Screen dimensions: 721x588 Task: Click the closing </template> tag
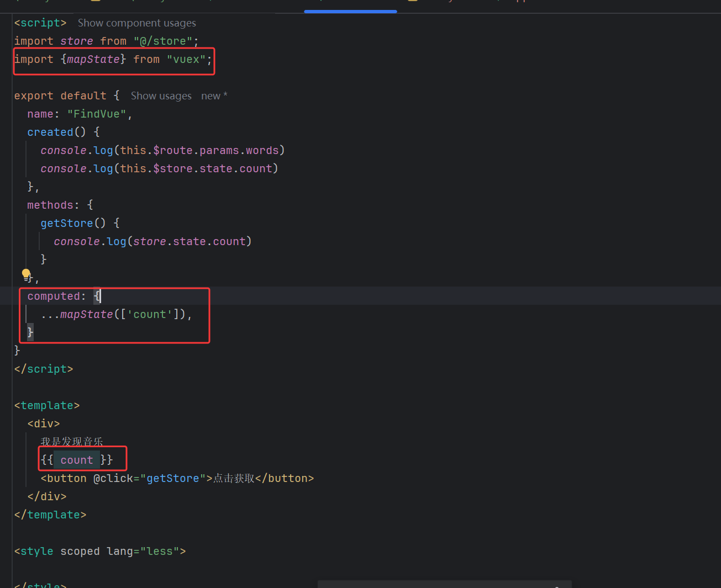[x=50, y=515]
